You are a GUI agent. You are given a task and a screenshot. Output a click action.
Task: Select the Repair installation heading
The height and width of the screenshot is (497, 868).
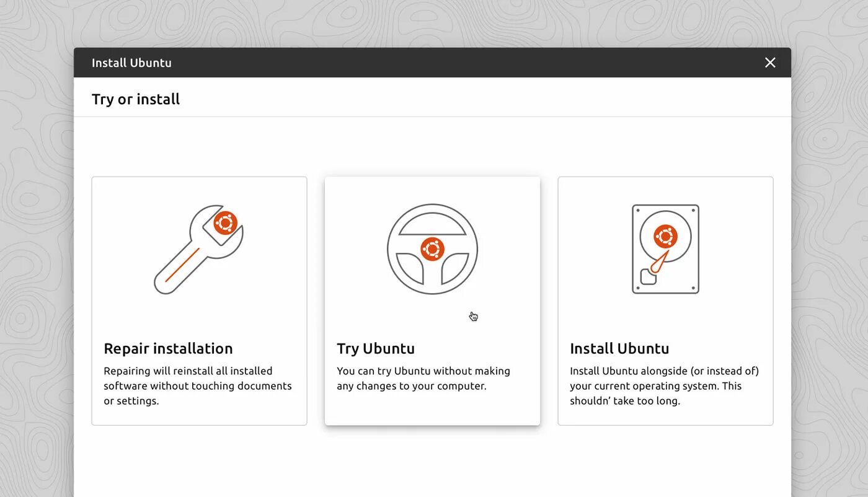coord(168,348)
